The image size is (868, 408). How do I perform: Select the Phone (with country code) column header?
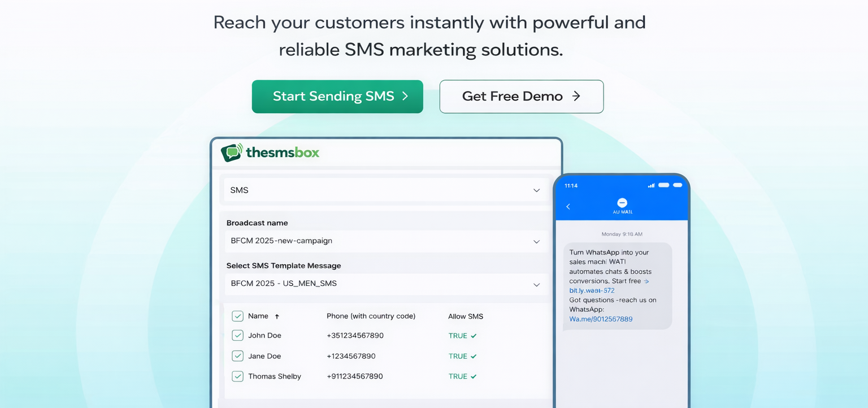pyautogui.click(x=371, y=316)
